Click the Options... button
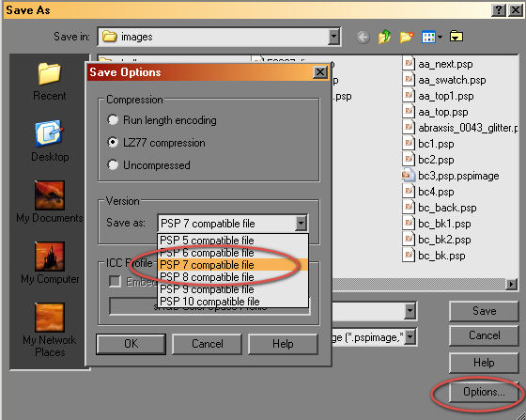The width and height of the screenshot is (526, 420). [x=484, y=392]
